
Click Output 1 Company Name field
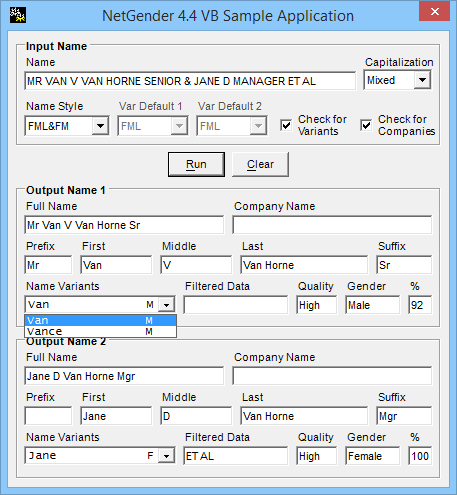tap(332, 225)
